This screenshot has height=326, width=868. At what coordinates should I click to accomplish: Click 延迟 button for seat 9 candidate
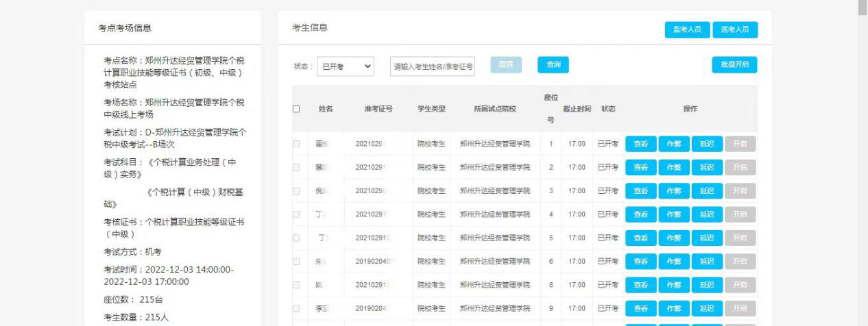pyautogui.click(x=707, y=308)
